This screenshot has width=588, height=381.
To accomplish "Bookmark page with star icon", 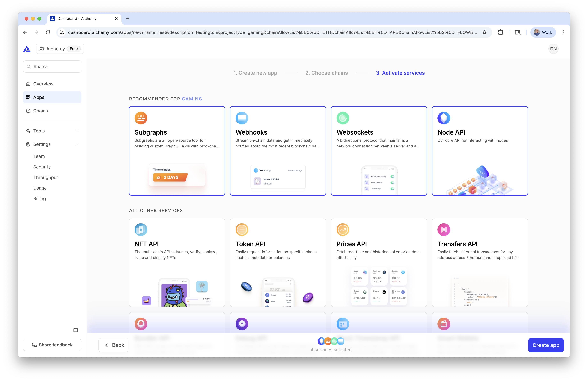I will point(484,32).
